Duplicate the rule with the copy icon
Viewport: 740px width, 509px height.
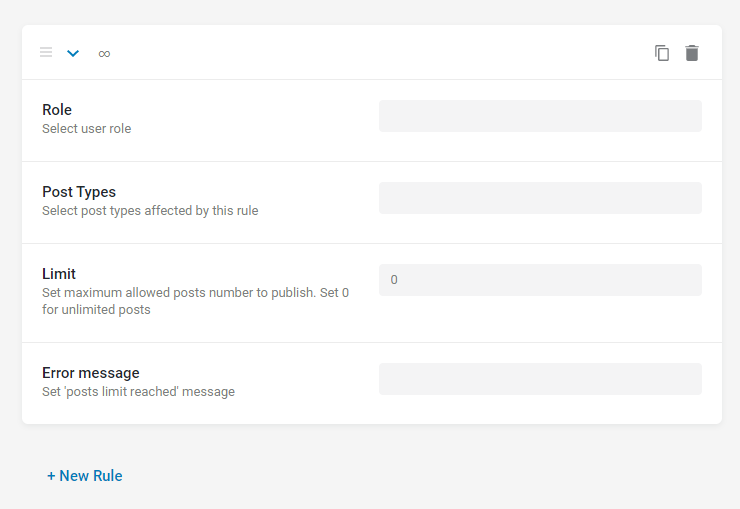662,53
